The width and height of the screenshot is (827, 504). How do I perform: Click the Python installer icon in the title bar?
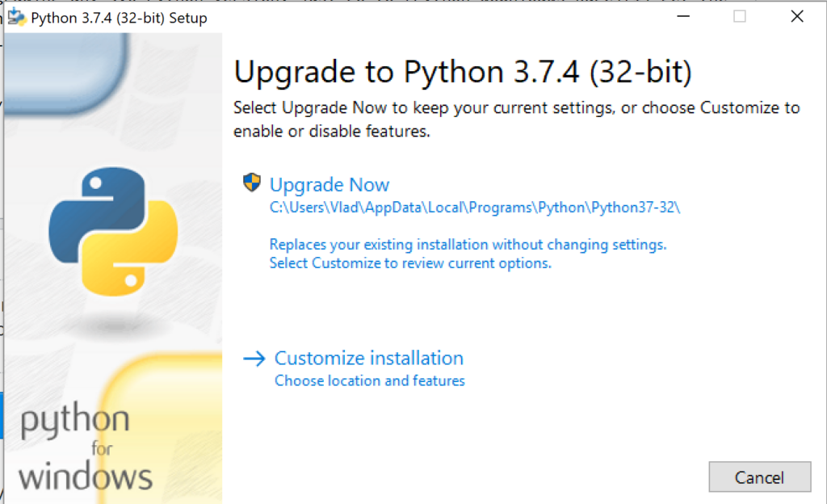[17, 16]
